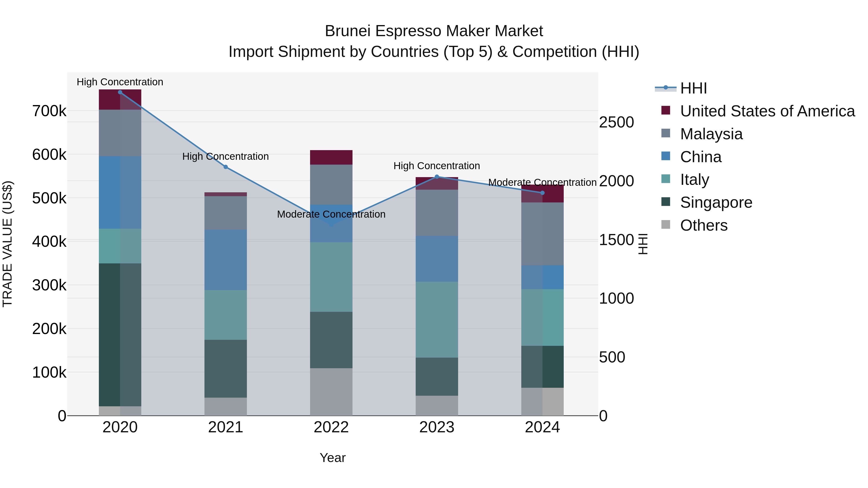Screen dimensions: 868x488
Task: Click the HHI data point for 2023
Action: [x=437, y=176]
